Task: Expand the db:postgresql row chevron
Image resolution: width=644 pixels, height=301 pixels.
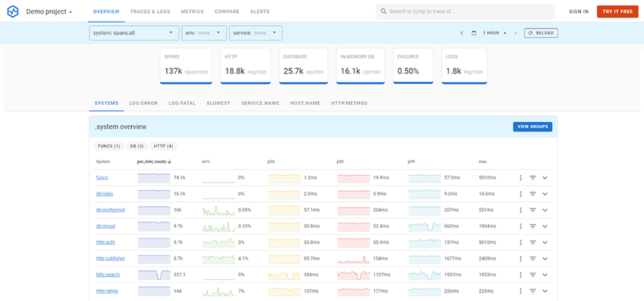Action: (545, 210)
